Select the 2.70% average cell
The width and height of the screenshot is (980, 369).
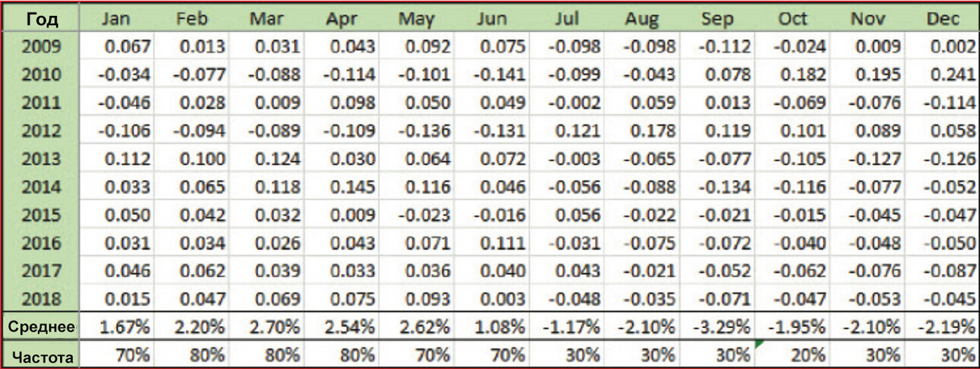tap(266, 327)
